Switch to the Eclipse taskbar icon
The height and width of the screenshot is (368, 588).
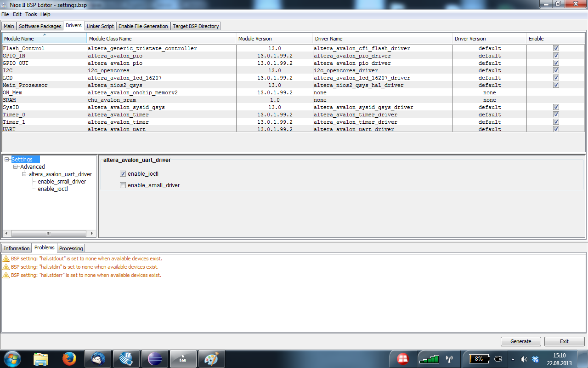155,358
